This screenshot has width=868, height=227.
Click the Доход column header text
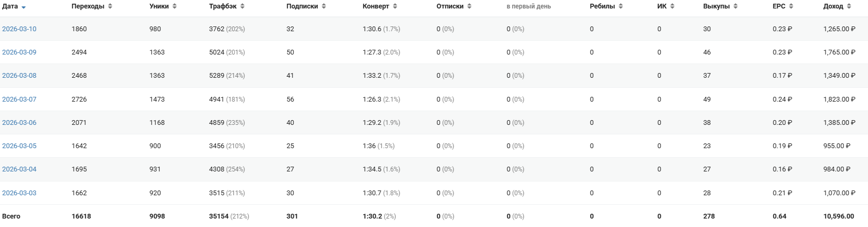coord(833,6)
